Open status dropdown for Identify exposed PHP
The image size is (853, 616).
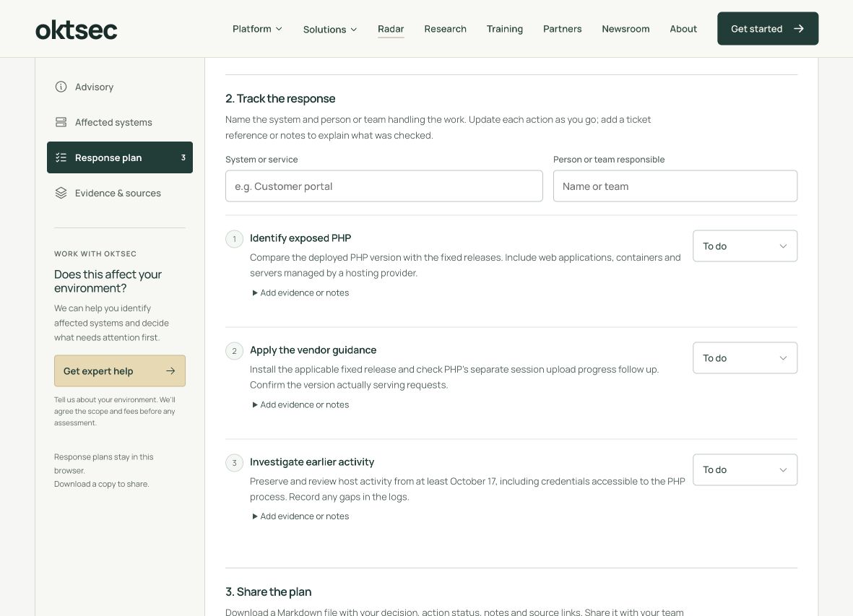coord(745,246)
